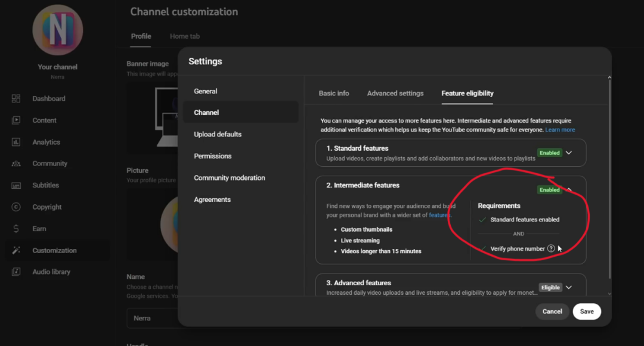
Task: Select the Customization magic wand icon
Action: 16,251
